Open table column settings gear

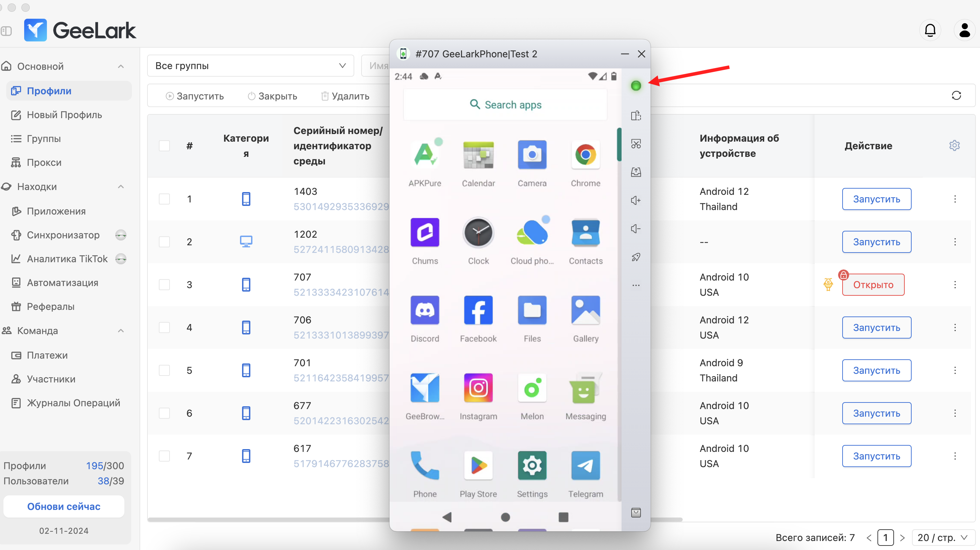click(x=954, y=145)
